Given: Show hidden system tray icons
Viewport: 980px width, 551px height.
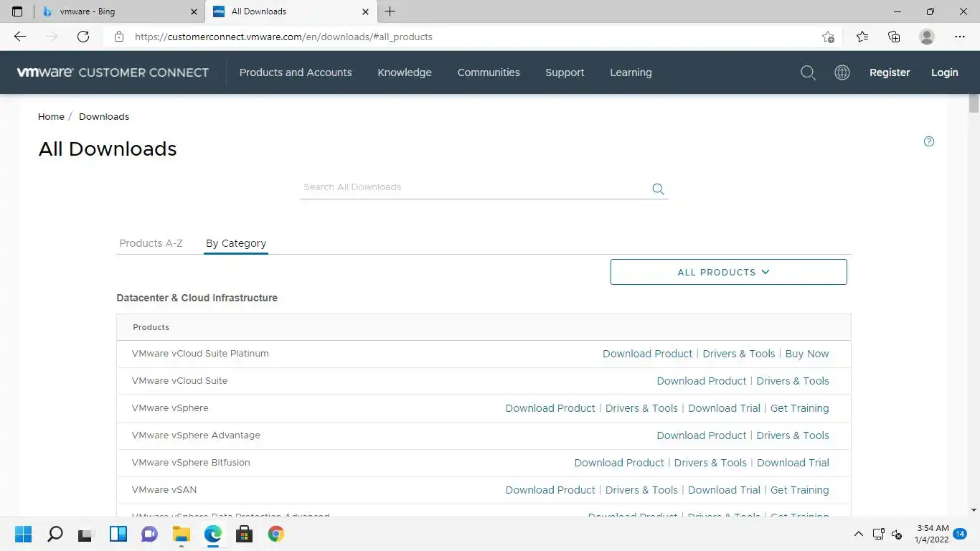Looking at the screenshot, I should (x=858, y=534).
